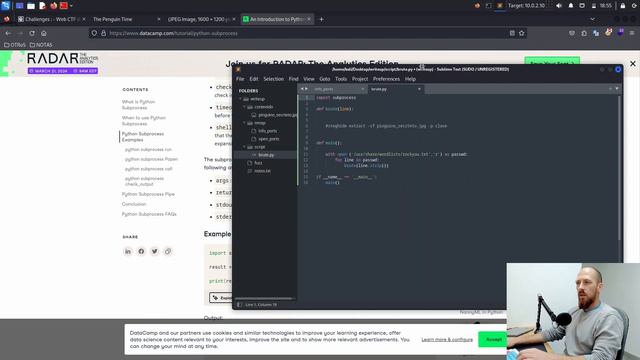Viewport: 640px width, 360px height.
Task: Open info_ports file in the Sublime sidebar
Action: 267,131
